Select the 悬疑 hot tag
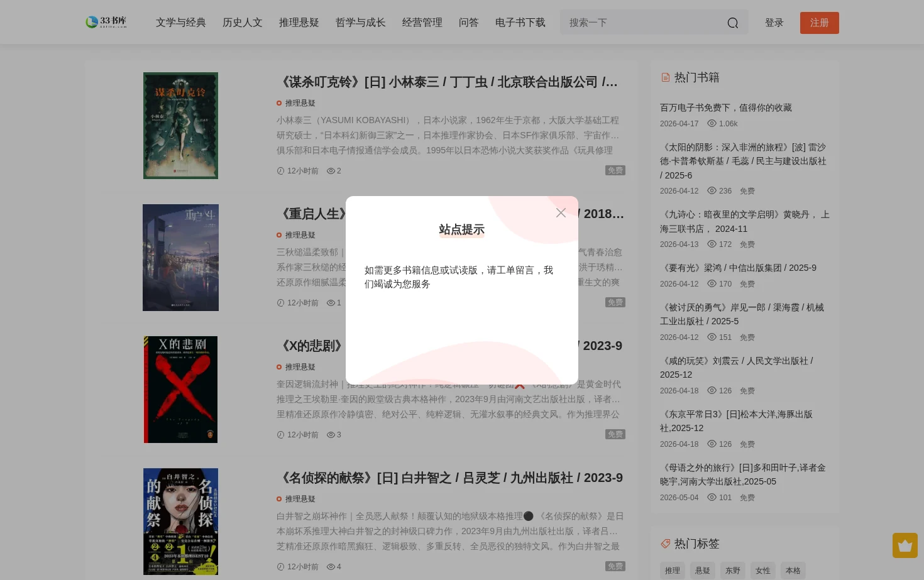 coord(703,571)
